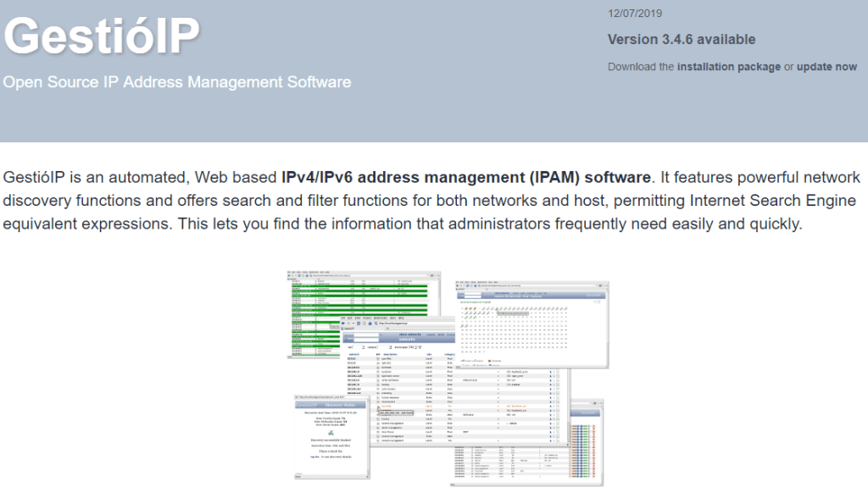Screen dimensions: 868x493
Task: Open the GestióIP screenshots collage image
Action: tap(448, 379)
